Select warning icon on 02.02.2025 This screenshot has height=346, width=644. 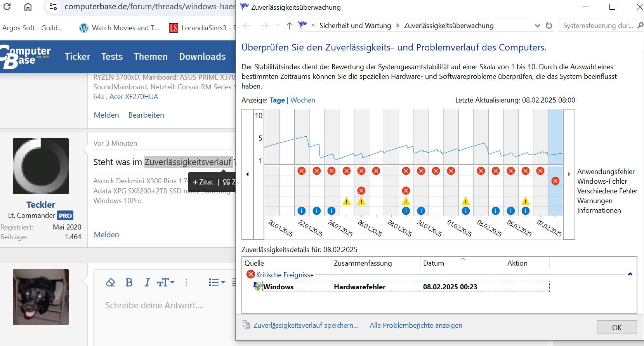466,201
